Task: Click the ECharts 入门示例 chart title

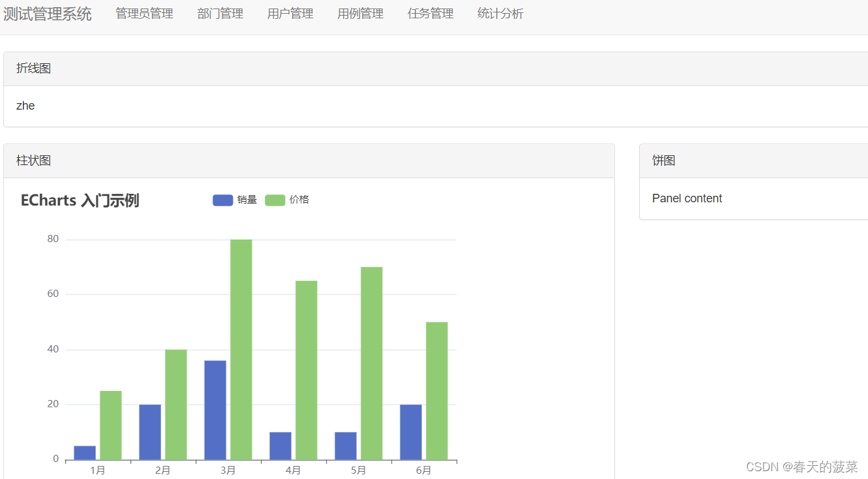Action: pos(80,200)
